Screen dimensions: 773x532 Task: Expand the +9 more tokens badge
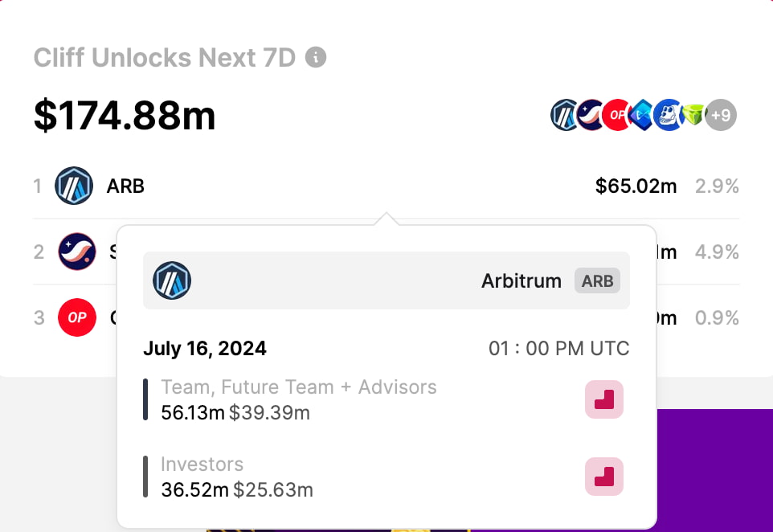point(721,115)
